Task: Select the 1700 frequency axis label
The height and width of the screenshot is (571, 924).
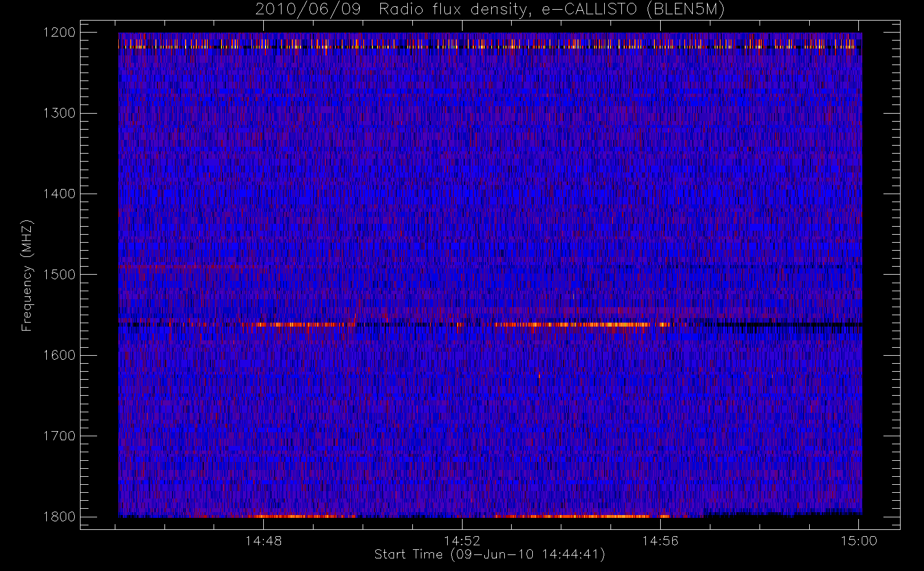Action: click(x=59, y=436)
